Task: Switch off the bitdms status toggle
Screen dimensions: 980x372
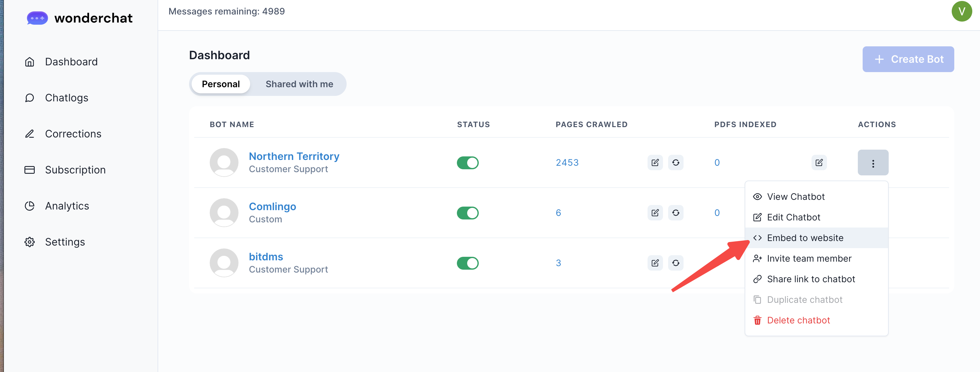Action: coord(467,263)
